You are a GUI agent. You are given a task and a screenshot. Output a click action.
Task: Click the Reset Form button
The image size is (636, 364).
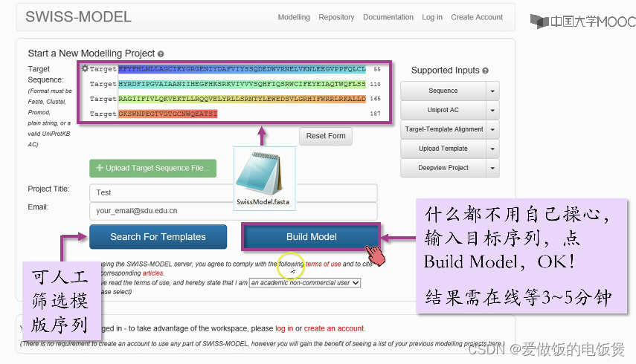pyautogui.click(x=326, y=136)
